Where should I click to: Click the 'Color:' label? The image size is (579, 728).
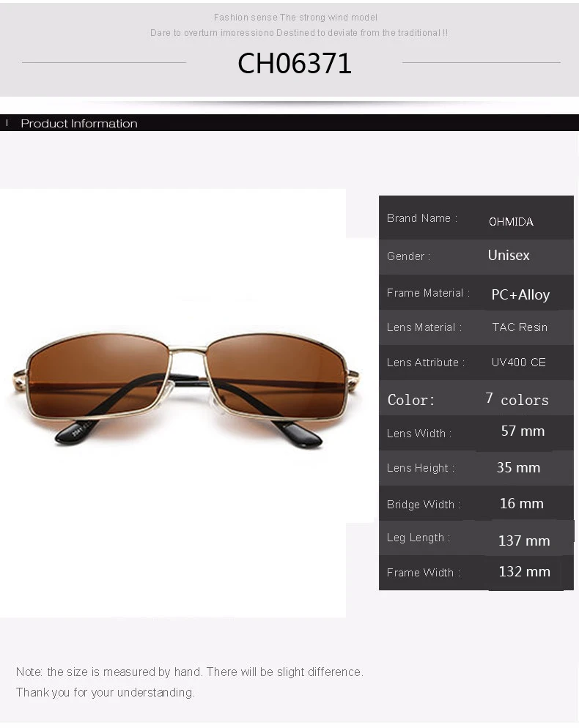411,400
